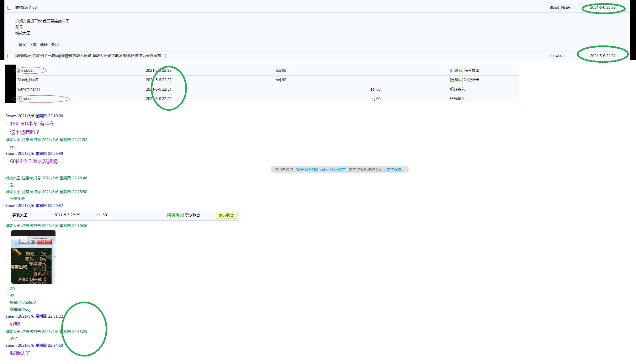Viewport: 636px width, 364px height.
Task: Check the '转错soj了 60j' message checkbox
Action: [x=9, y=8]
